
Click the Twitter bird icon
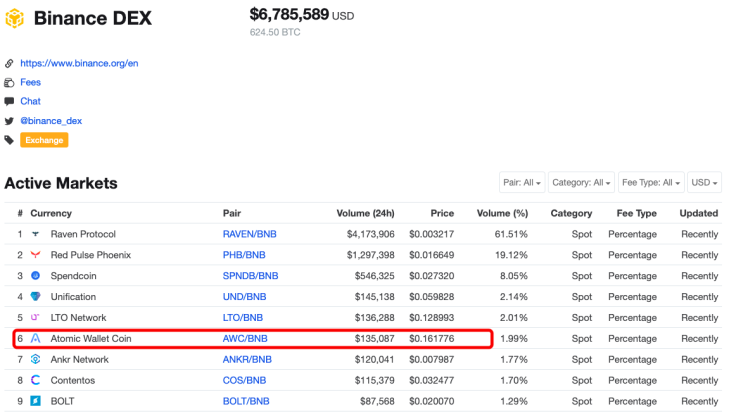9,121
